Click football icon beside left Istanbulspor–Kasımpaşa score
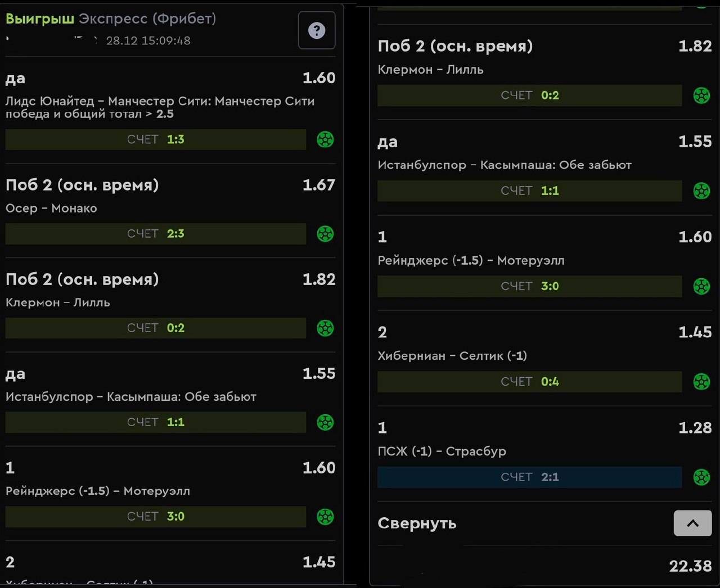Viewport: 720px width, 588px height. [325, 423]
